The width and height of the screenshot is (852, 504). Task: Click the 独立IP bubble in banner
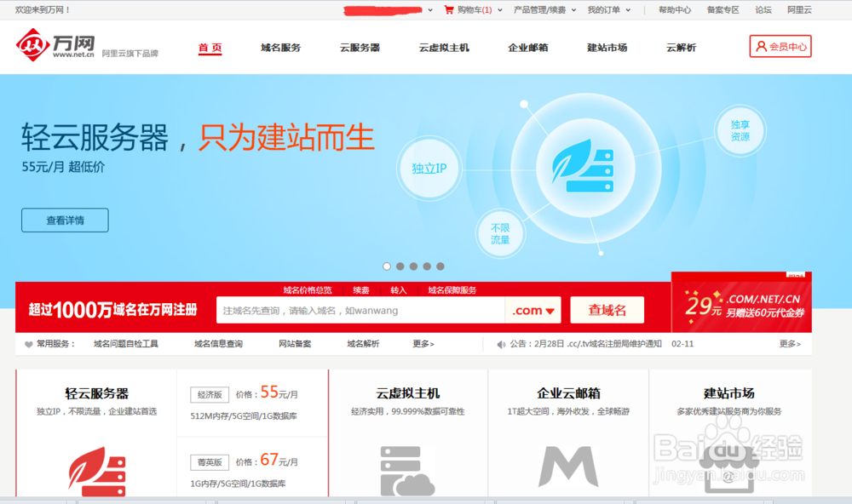(x=429, y=169)
